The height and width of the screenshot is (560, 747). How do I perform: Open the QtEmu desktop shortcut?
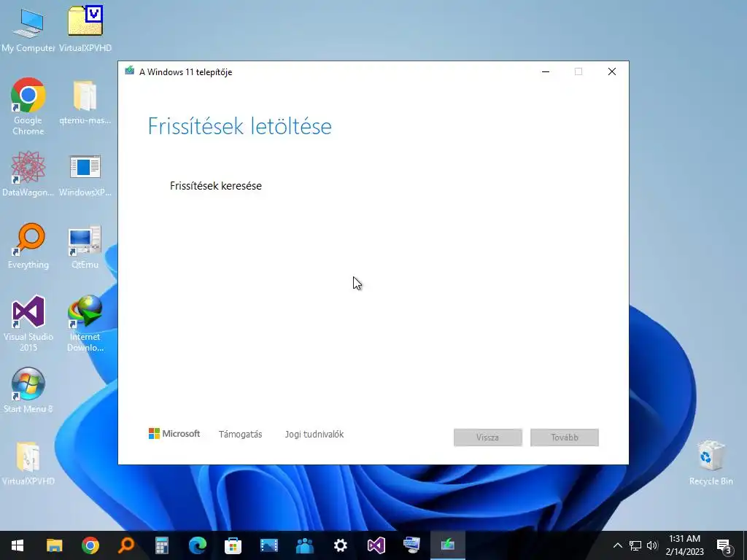[85, 246]
